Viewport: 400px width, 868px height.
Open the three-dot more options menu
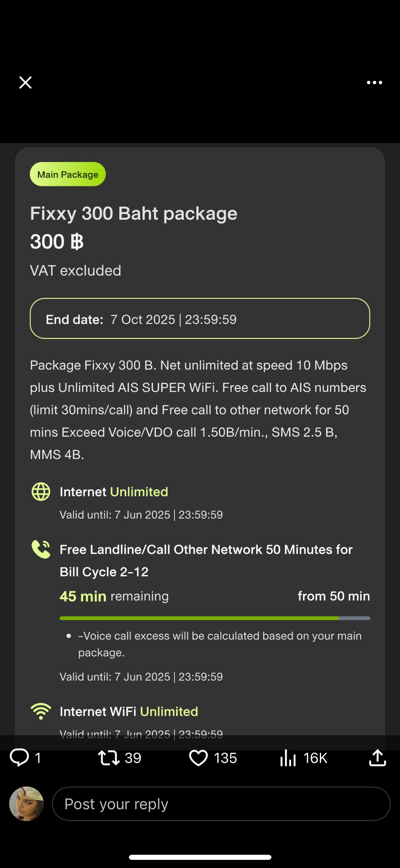(x=374, y=83)
